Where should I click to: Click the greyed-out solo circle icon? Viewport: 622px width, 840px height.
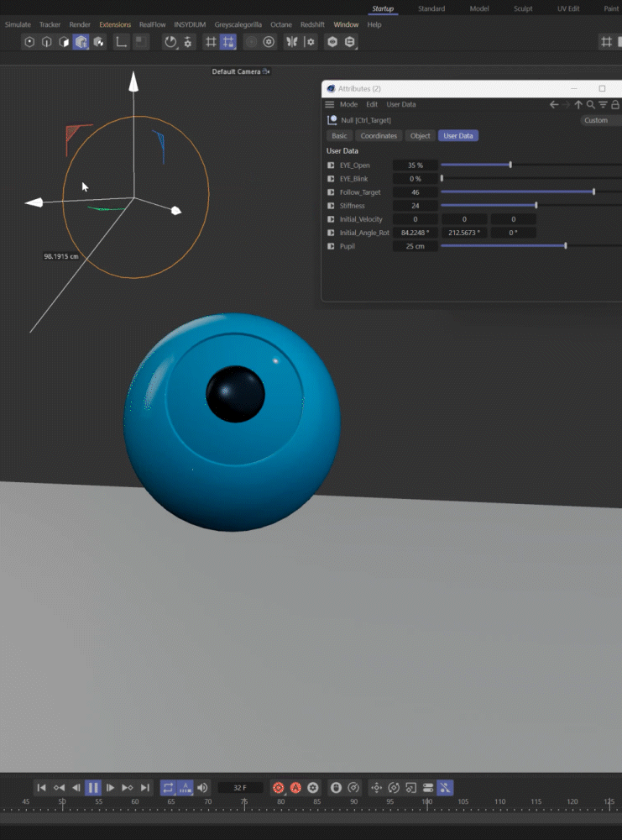pyautogui.click(x=251, y=42)
